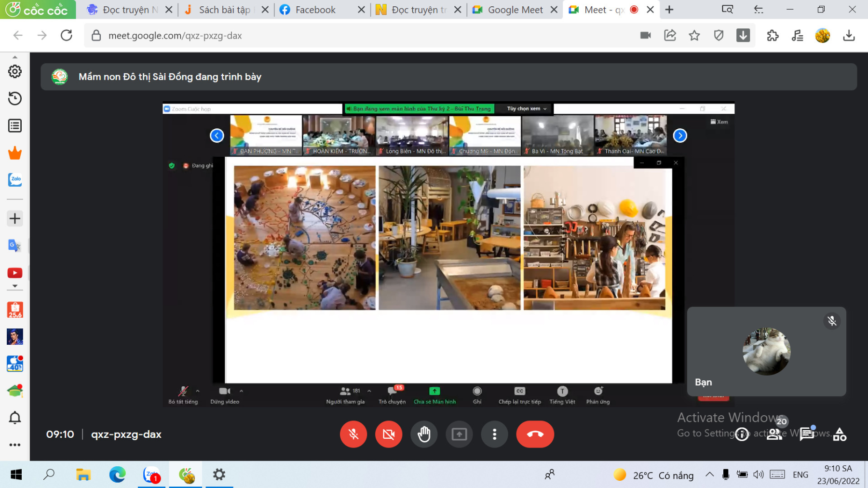The width and height of the screenshot is (868, 488).
Task: Show hidden system tray icons chevron
Action: [709, 474]
